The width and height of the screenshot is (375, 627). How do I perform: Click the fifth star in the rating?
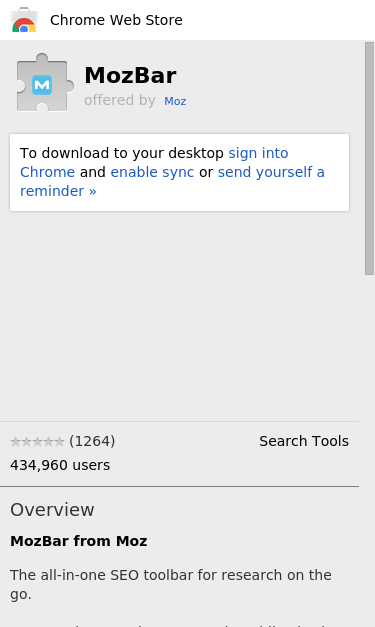point(59,442)
